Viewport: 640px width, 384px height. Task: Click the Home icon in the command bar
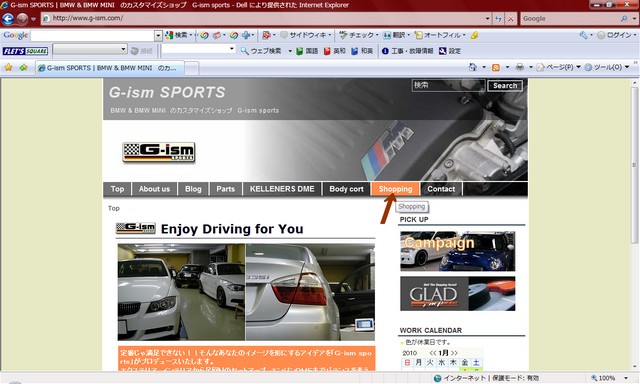[473, 67]
